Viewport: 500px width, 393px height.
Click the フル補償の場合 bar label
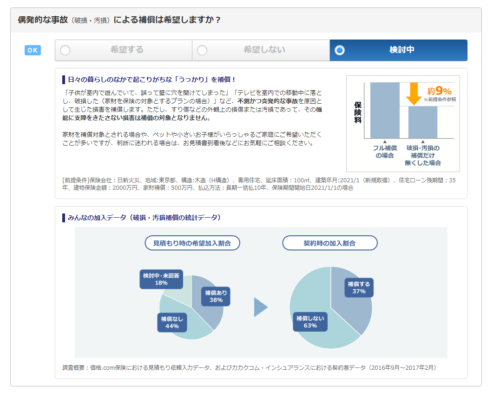pyautogui.click(x=385, y=152)
